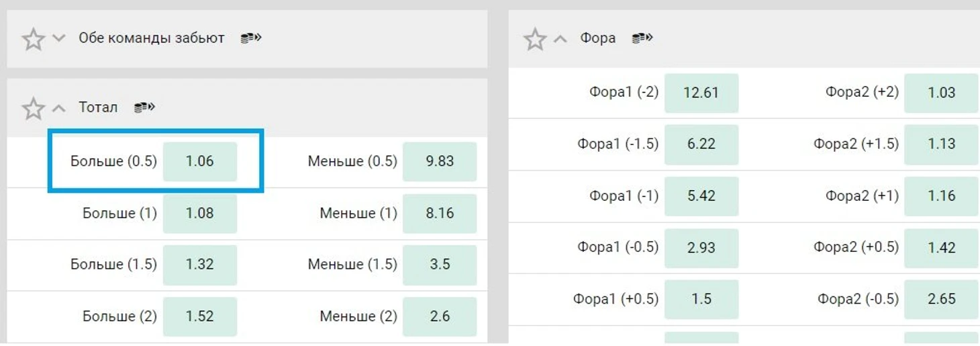Select odds 1.06 for Больше (0.5)

click(x=200, y=161)
